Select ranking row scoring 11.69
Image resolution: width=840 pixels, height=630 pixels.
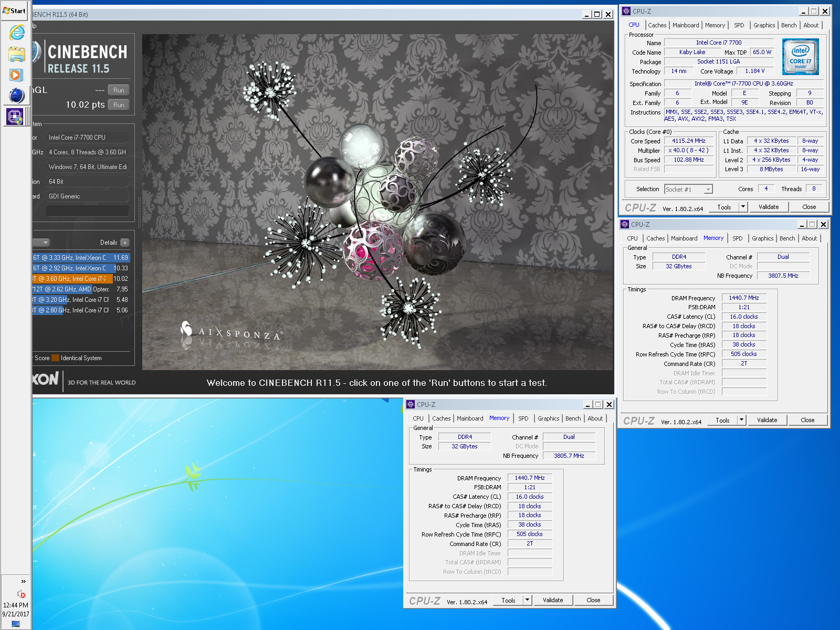point(81,258)
